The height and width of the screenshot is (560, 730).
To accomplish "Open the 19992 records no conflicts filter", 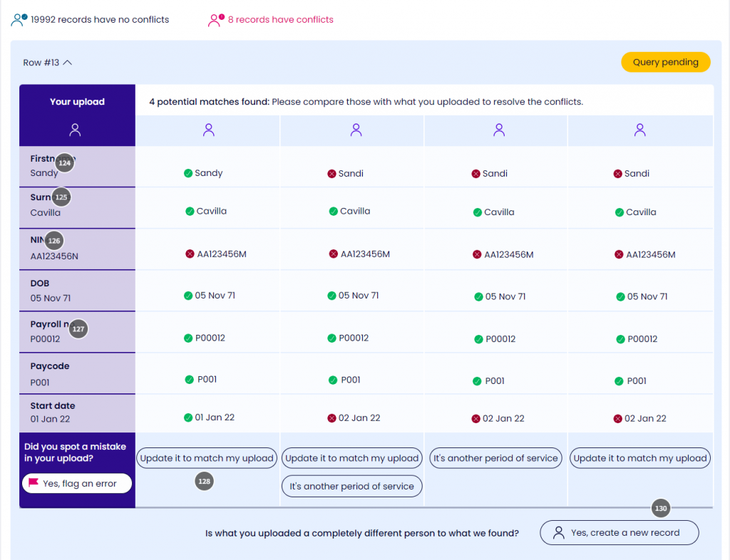I will coord(100,19).
